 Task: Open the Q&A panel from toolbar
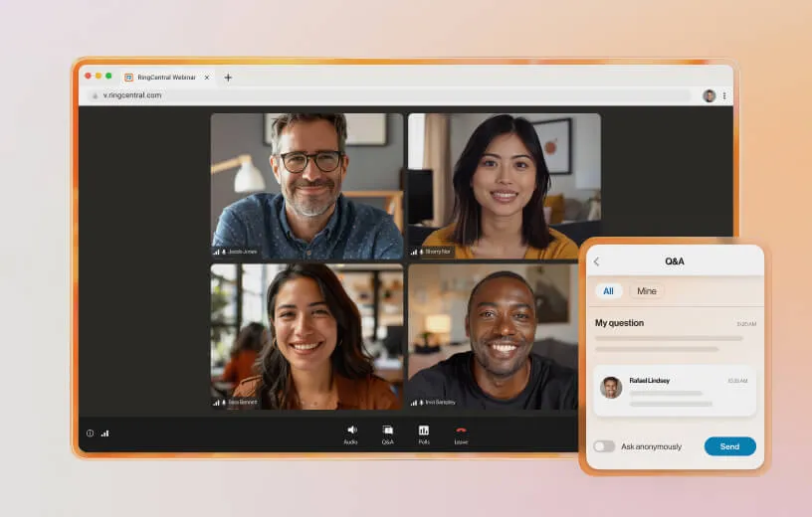tap(387, 434)
